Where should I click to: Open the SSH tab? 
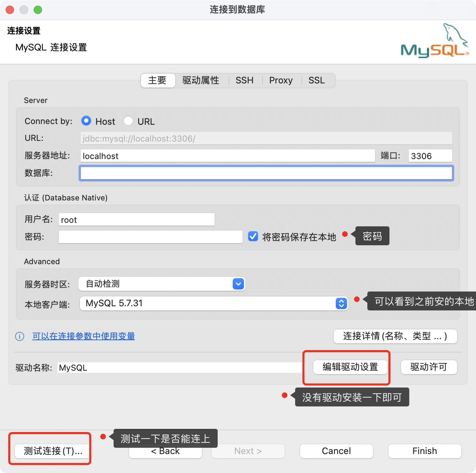click(245, 81)
